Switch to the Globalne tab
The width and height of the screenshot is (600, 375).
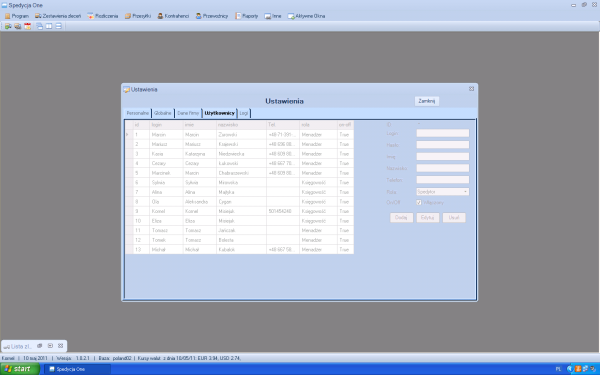(x=163, y=113)
